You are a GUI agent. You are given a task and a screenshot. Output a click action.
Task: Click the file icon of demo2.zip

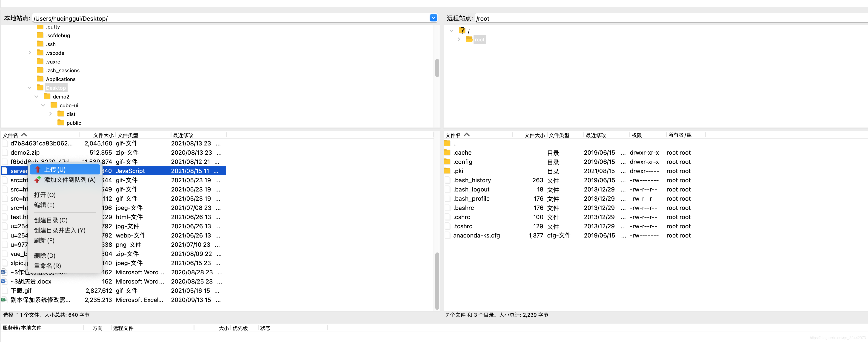tap(5, 152)
